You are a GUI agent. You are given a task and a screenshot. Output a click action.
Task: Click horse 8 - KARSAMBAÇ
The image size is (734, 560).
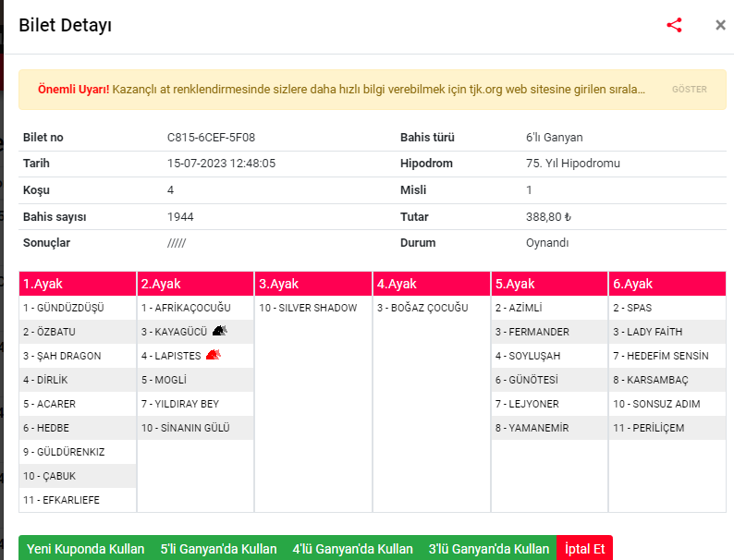click(651, 380)
